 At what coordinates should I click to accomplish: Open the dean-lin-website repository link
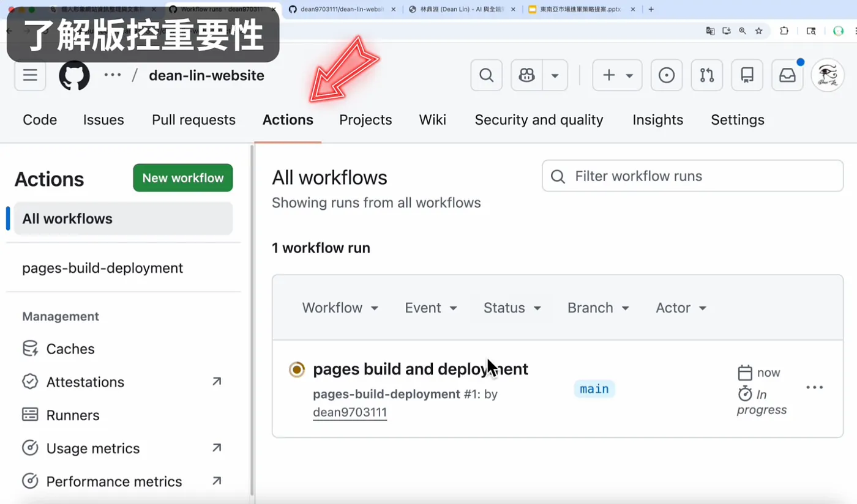tap(206, 75)
